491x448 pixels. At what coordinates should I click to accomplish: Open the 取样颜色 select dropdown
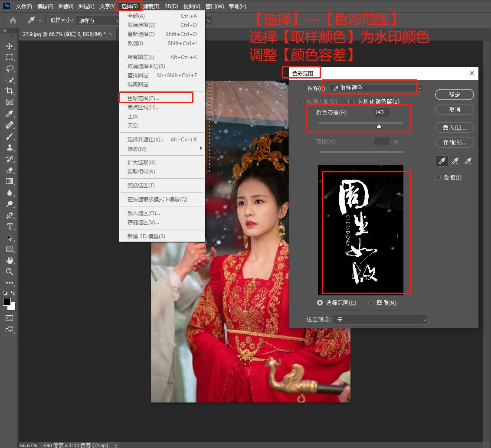tap(375, 88)
